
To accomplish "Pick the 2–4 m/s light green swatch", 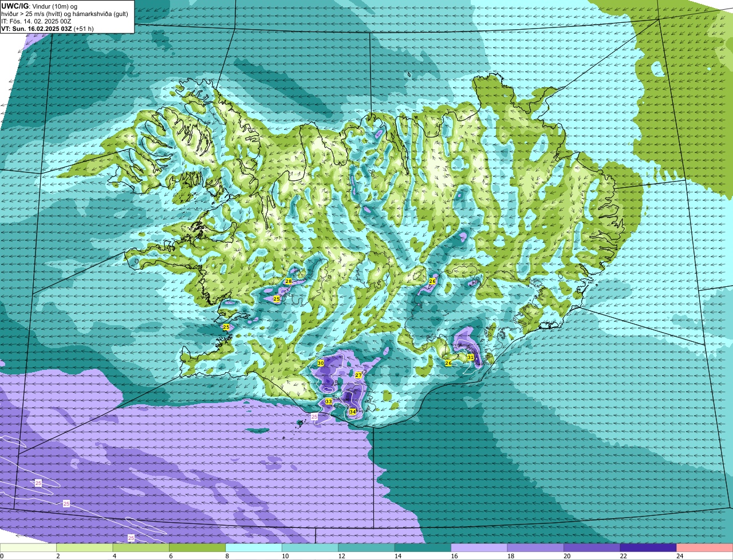I will 85,547.
